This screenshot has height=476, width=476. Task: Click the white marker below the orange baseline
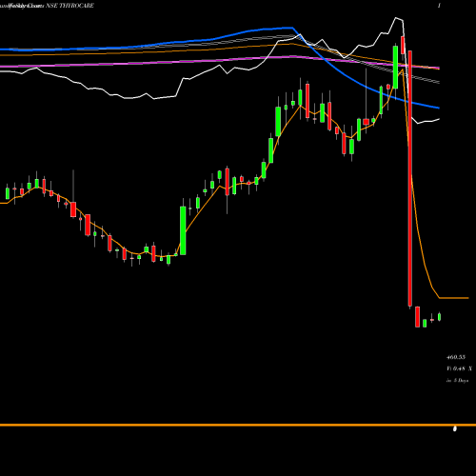pos(455,428)
